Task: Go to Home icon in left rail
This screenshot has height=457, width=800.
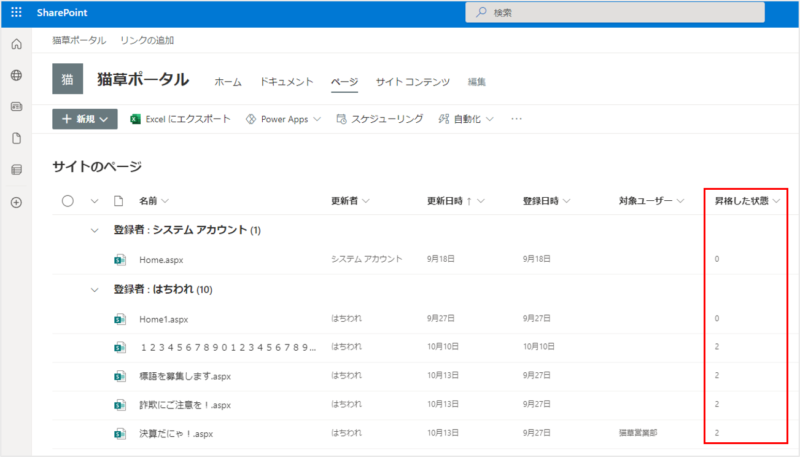Action: [x=16, y=45]
